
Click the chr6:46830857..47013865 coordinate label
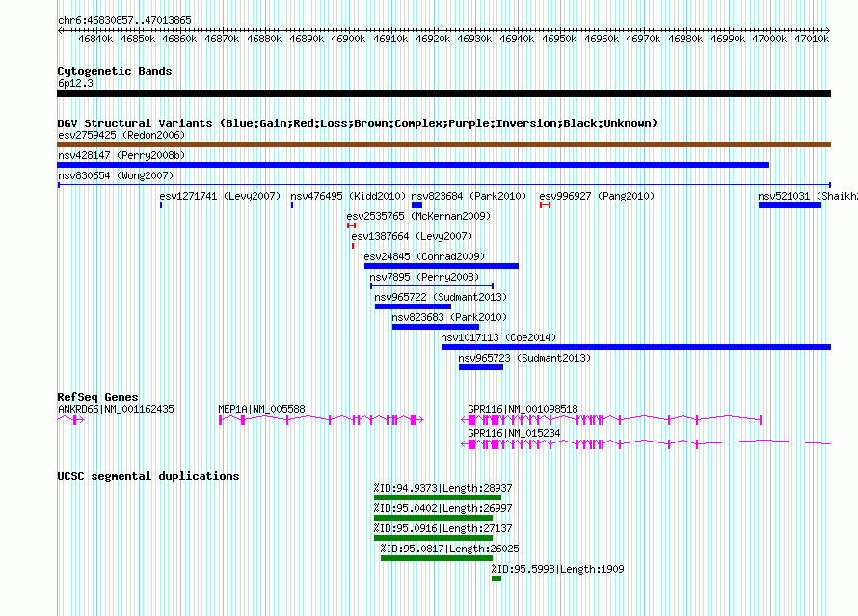click(x=124, y=21)
